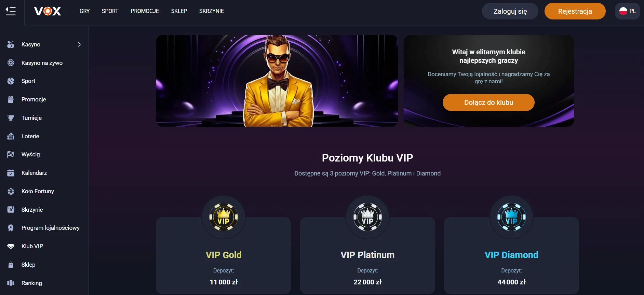Open the SKLEP top menu item
This screenshot has height=295, width=644.
179,11
